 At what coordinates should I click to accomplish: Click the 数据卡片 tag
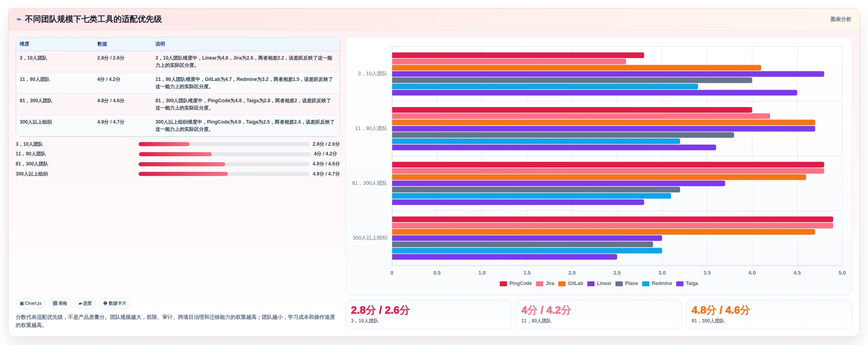coord(115,303)
